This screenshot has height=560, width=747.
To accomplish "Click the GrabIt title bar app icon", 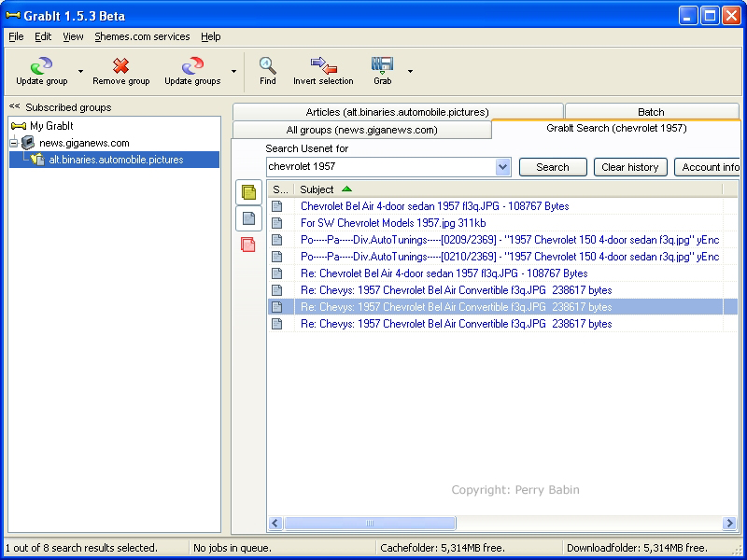I will click(x=13, y=16).
